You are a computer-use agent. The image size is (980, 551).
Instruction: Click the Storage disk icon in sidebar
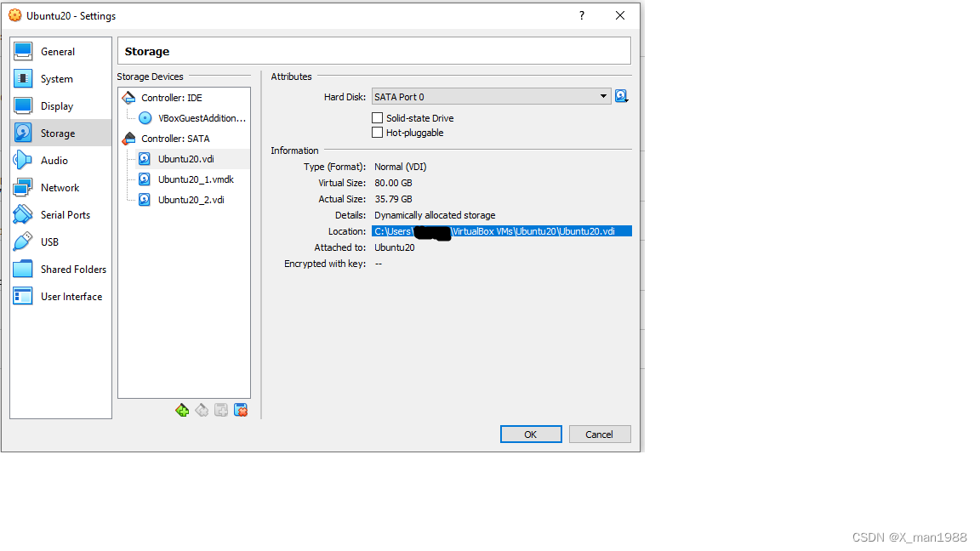coord(23,133)
